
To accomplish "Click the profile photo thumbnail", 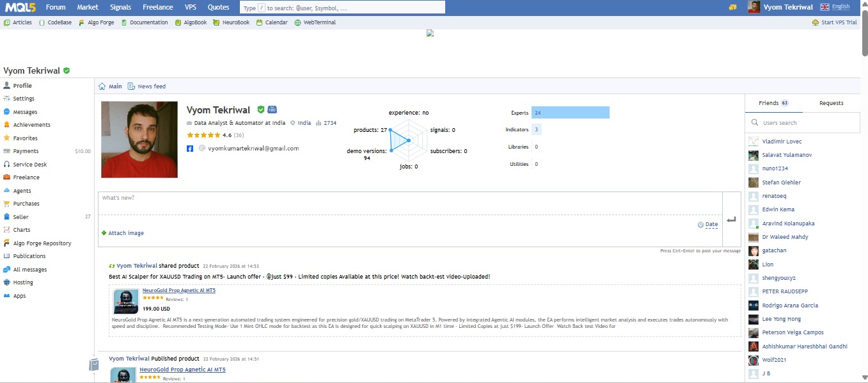I will point(139,140).
